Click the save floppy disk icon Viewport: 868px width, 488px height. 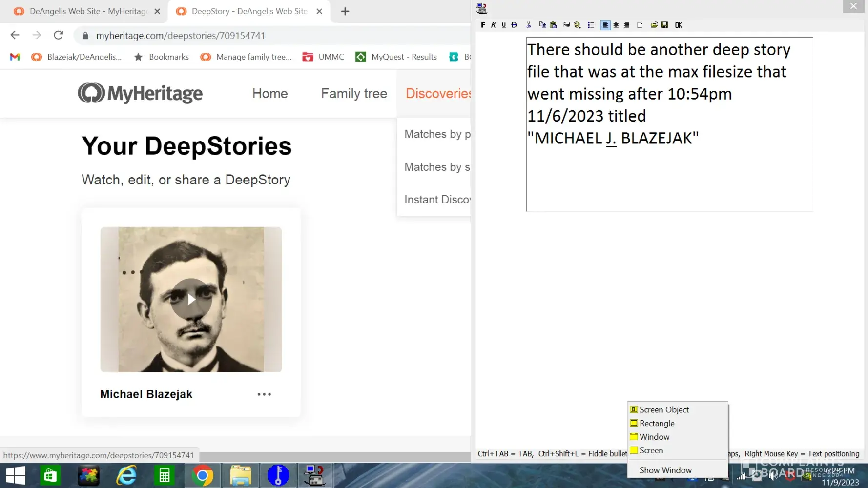[x=664, y=25]
